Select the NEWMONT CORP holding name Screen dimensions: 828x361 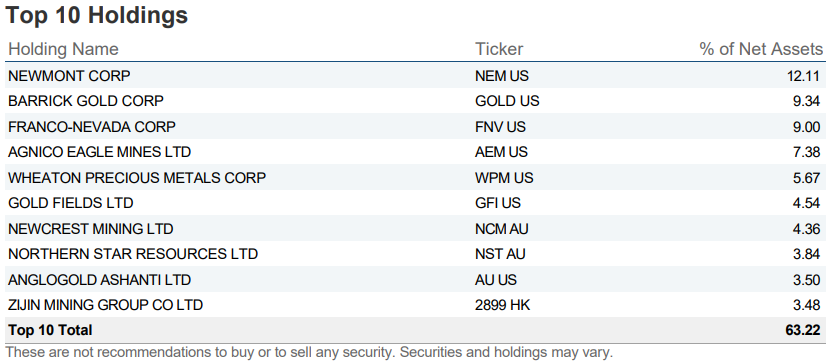69,76
